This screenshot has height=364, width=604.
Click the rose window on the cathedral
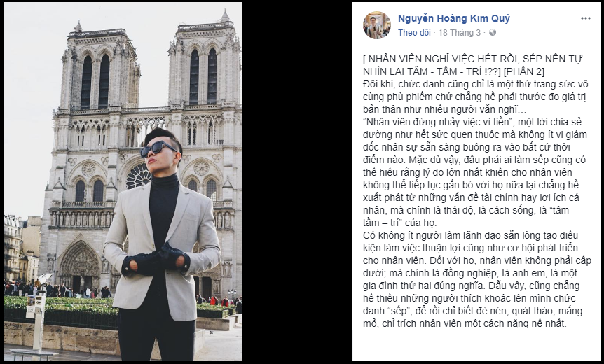pos(139,176)
